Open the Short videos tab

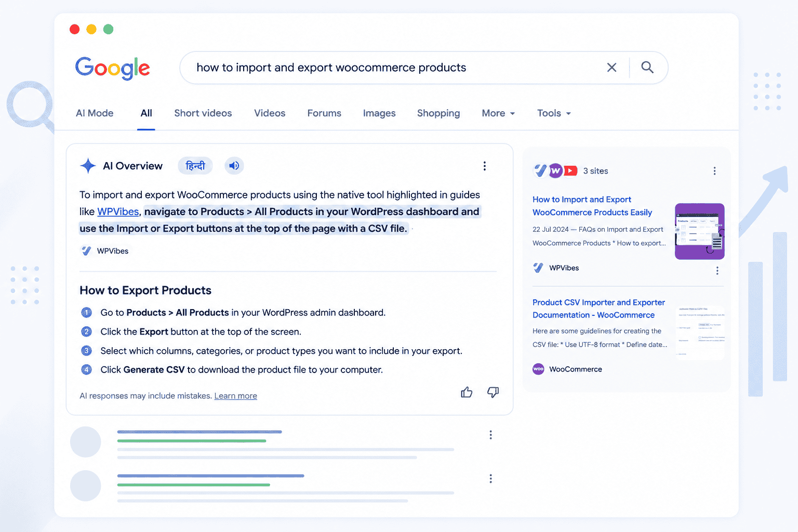(203, 113)
